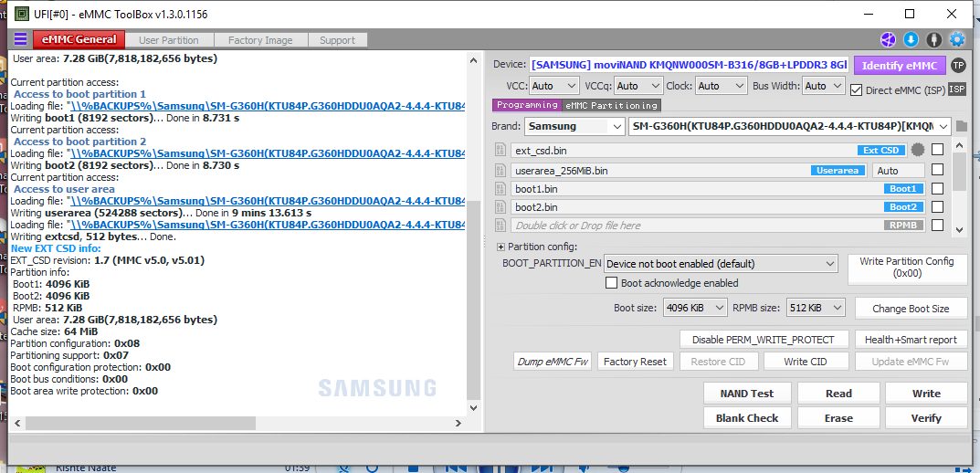Click the Device name field

point(688,65)
